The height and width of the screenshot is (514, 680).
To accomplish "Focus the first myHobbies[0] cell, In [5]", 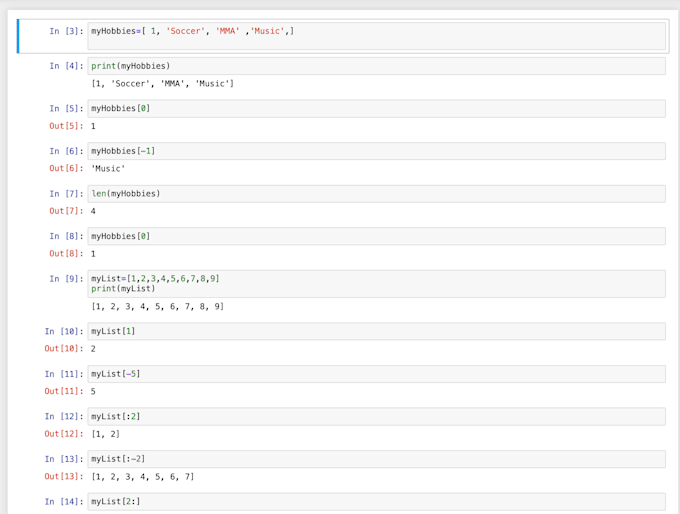I will pyautogui.click(x=376, y=108).
